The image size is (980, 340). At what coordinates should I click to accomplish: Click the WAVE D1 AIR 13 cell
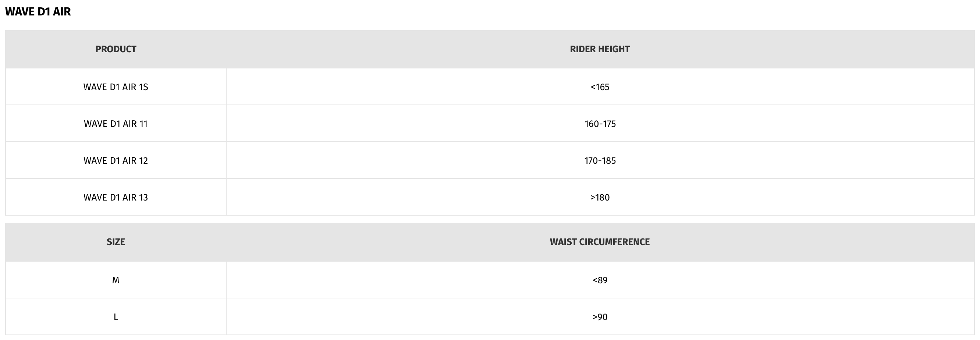pyautogui.click(x=116, y=197)
